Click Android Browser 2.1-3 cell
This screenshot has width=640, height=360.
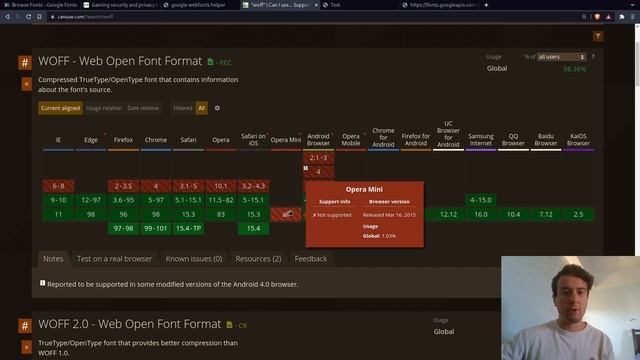(x=318, y=158)
